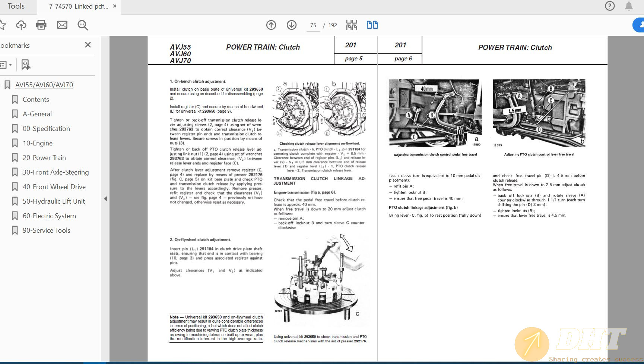Click 'PTO clutch linkage adjustment (fig. b)' text
The width and height of the screenshot is (644, 364).
click(x=423, y=208)
